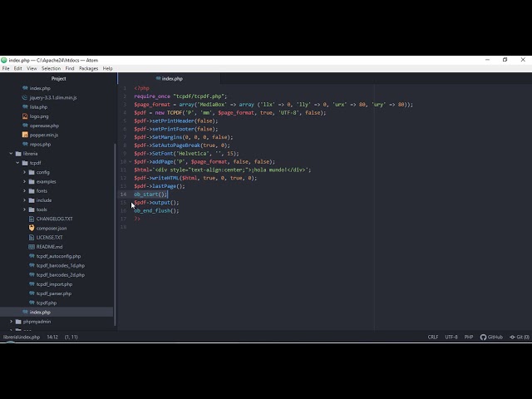The height and width of the screenshot is (399, 532).
Task: Change the CRLF line ending setting
Action: 433,337
